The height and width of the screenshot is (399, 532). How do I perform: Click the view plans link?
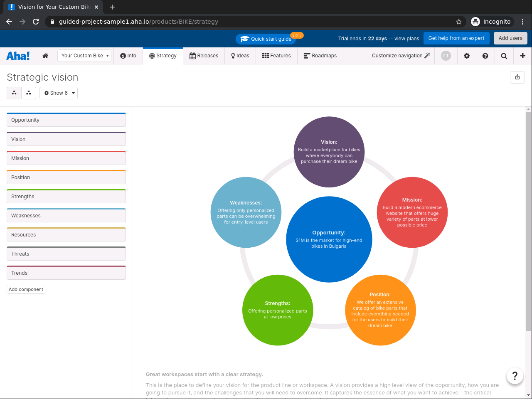pyautogui.click(x=407, y=39)
